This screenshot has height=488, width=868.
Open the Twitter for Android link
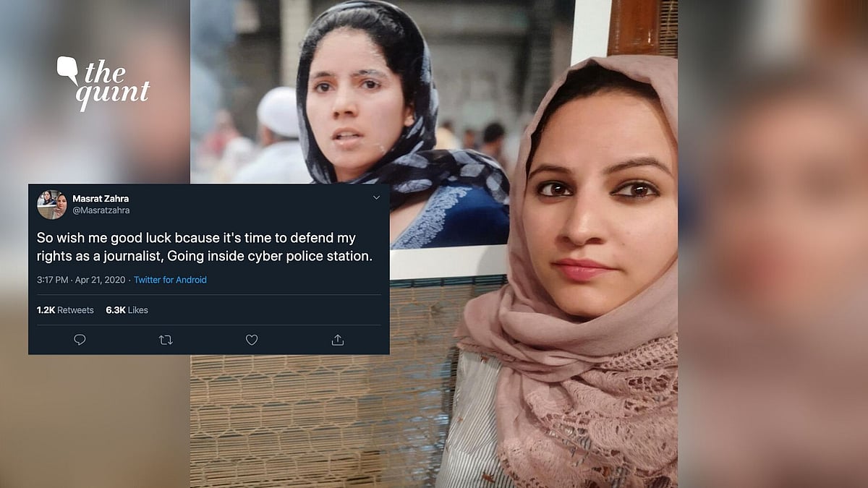[170, 280]
